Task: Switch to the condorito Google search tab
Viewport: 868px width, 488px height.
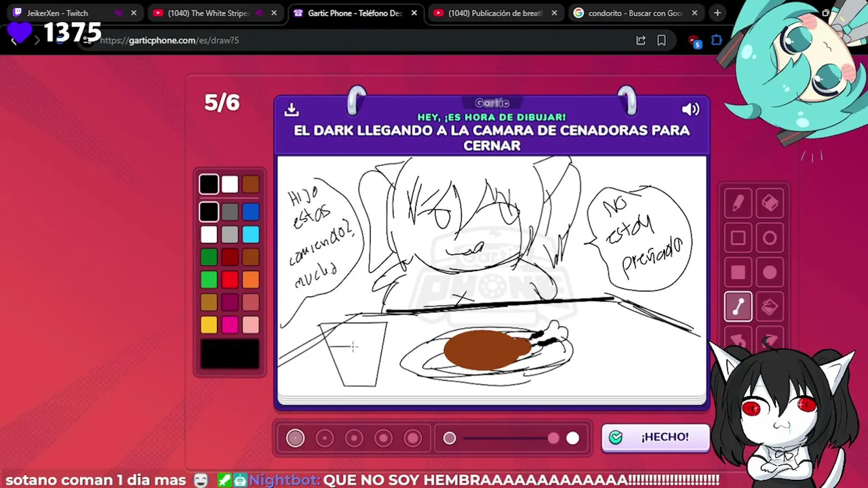Action: point(635,13)
